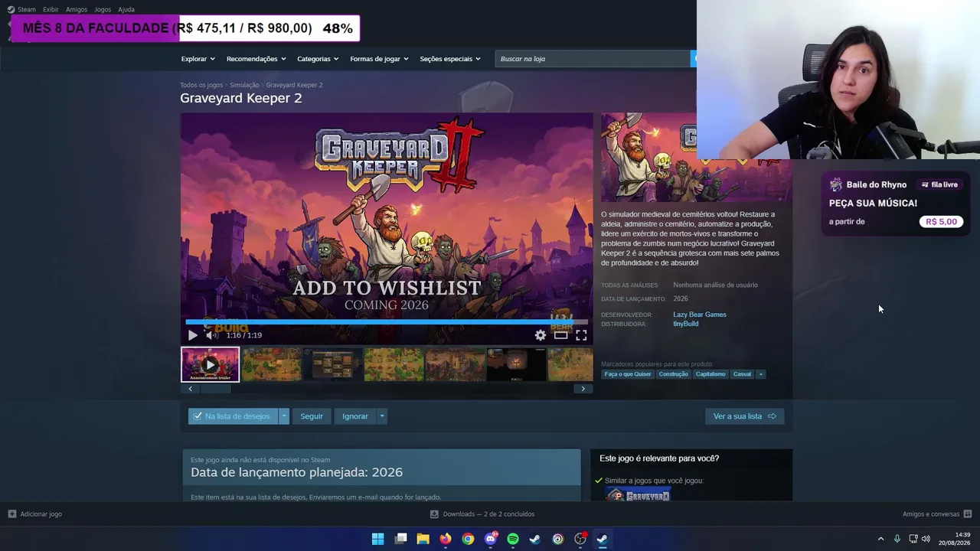Open the Explorar dropdown
Screen dimensions: 980x551
[x=198, y=59]
